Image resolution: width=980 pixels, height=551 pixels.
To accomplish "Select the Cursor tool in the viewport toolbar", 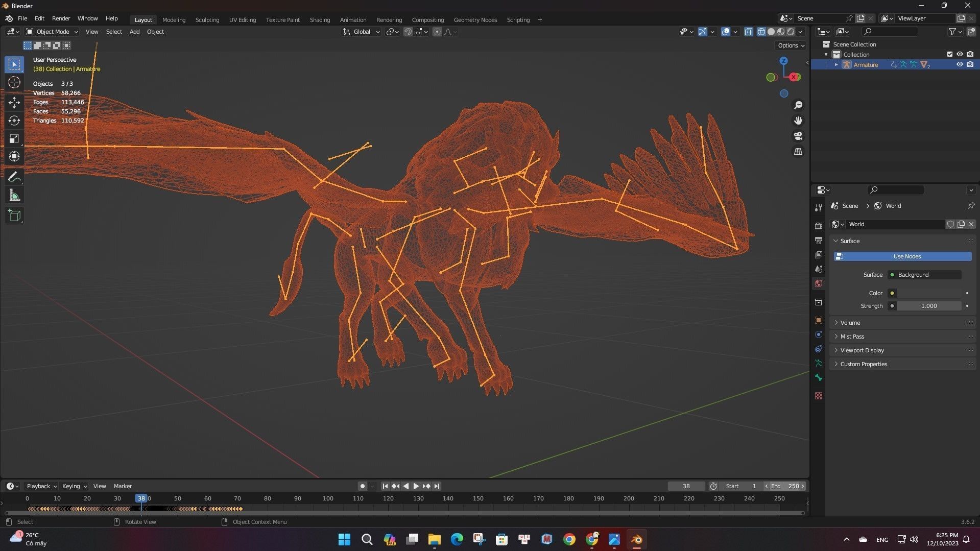I will 14,83.
